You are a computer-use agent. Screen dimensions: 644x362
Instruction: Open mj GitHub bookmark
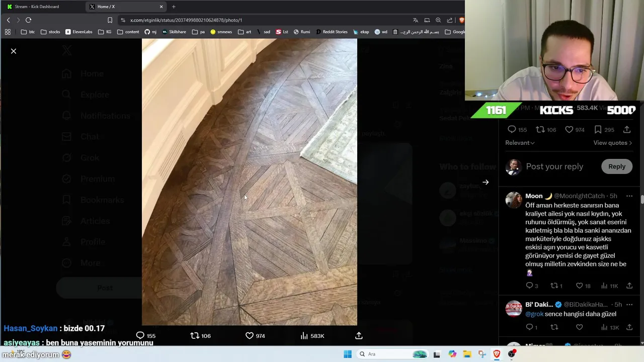pos(150,32)
